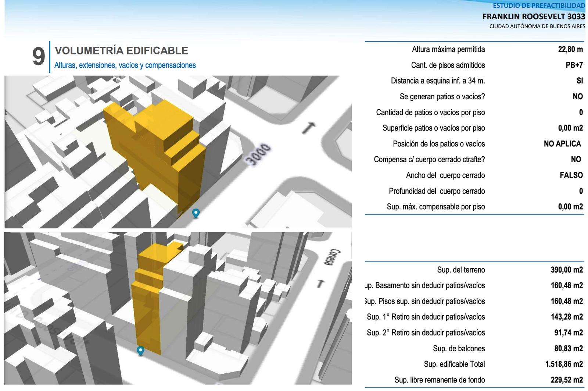588x391 pixels.
Task: Click 'Distancia a esquina inf. a 34 m.' label
Action: pos(438,81)
